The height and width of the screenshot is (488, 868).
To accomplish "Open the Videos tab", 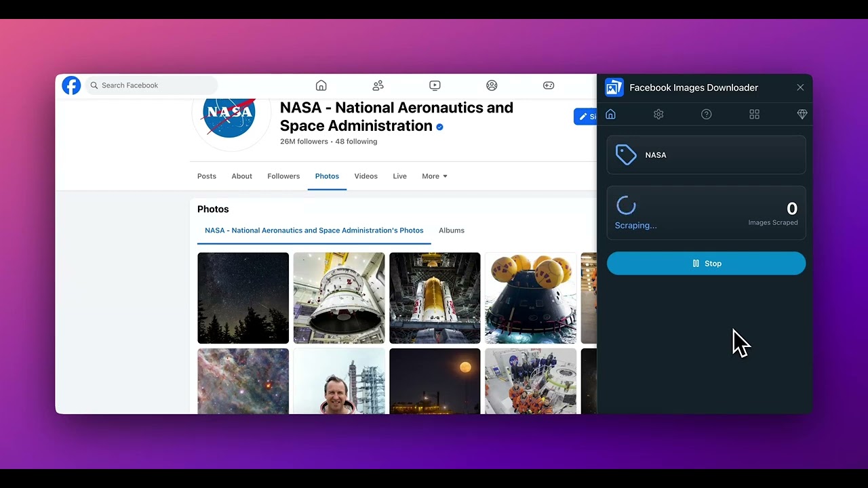I will point(366,176).
